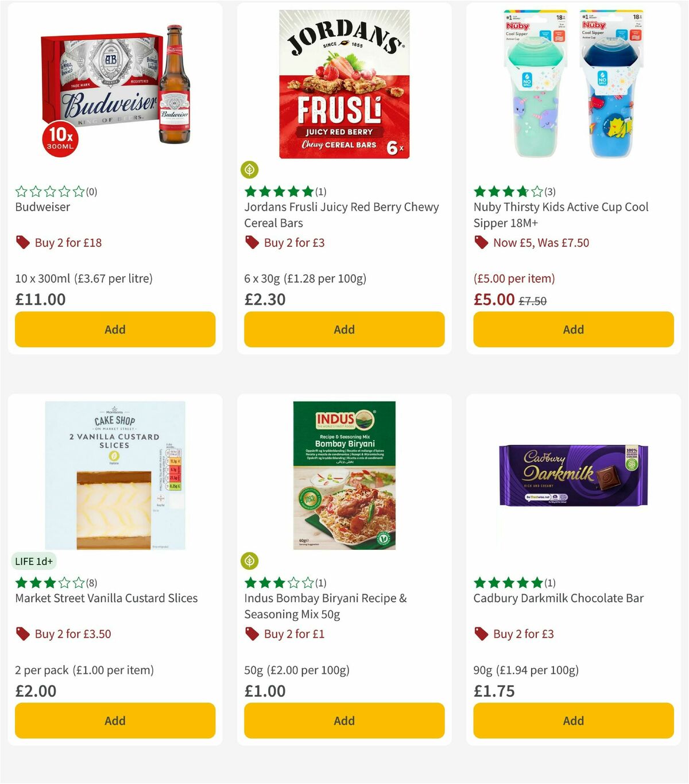Click the (8) reviews count for custard slices
The width and height of the screenshot is (689, 784).
[x=89, y=582]
